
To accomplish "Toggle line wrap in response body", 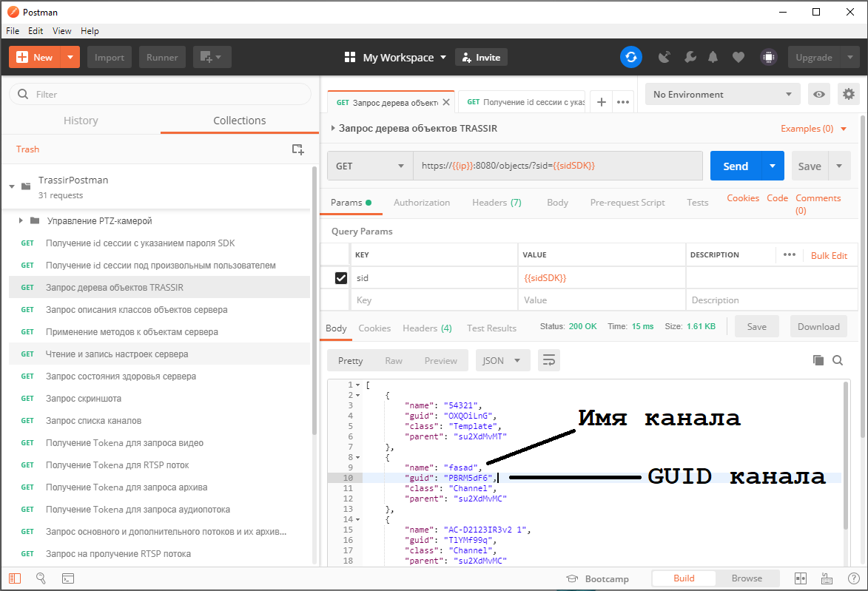I will (548, 360).
